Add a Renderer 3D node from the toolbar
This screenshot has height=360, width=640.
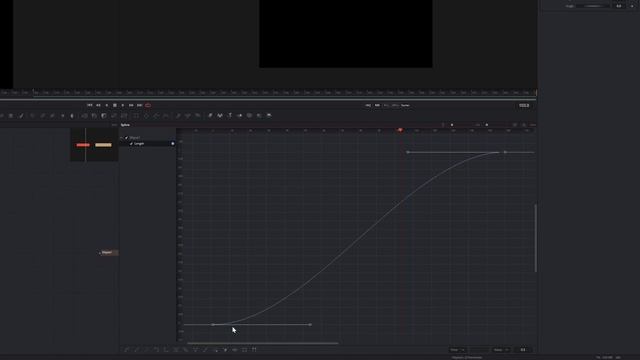point(269,116)
